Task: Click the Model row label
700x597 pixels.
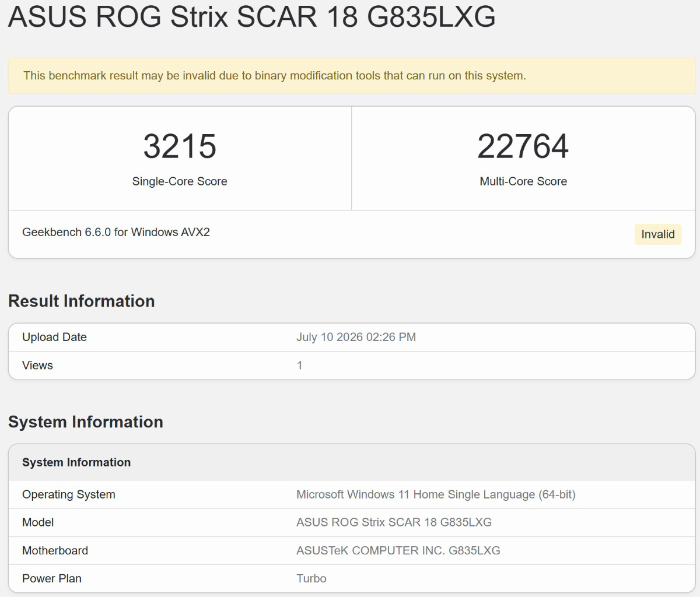Action: pos(38,522)
